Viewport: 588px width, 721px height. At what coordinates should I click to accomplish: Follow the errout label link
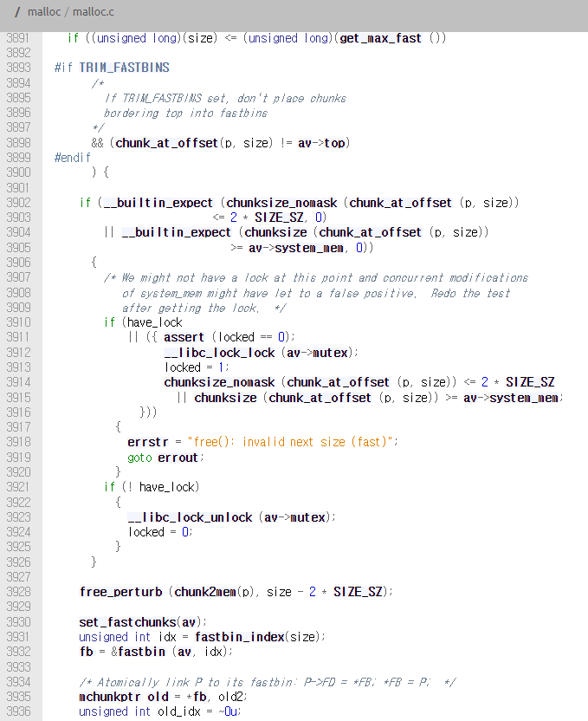pos(178,458)
